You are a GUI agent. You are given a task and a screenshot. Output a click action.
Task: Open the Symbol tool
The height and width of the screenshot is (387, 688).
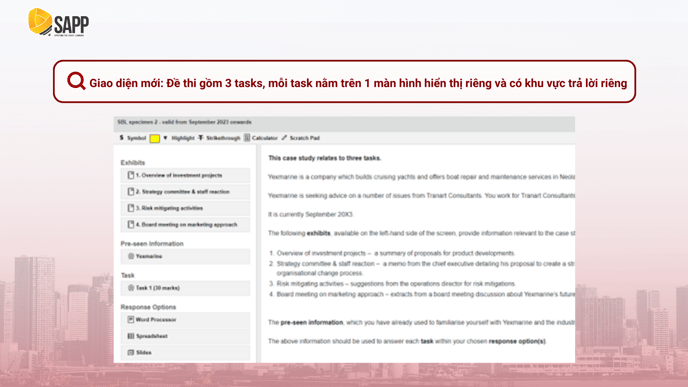(133, 138)
